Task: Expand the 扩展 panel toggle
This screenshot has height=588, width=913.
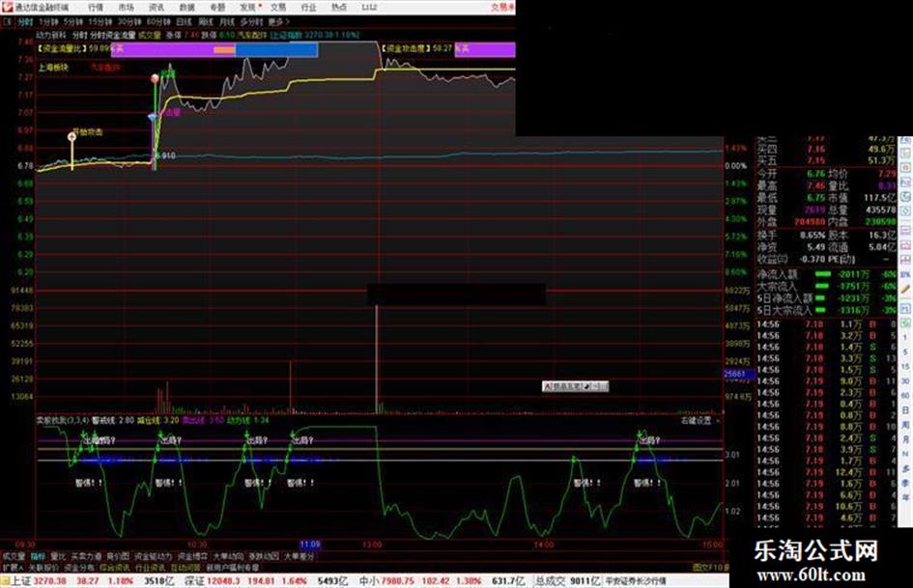Action: 13,568
